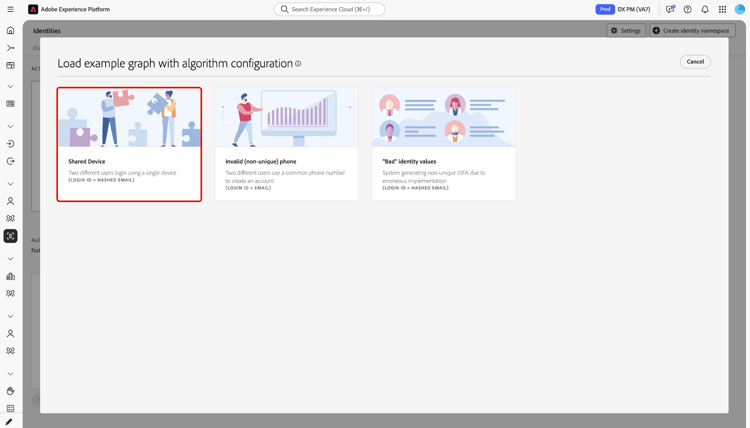The image size is (750, 428).
Task: Open the bar chart icon in sidebar
Action: pos(11,276)
